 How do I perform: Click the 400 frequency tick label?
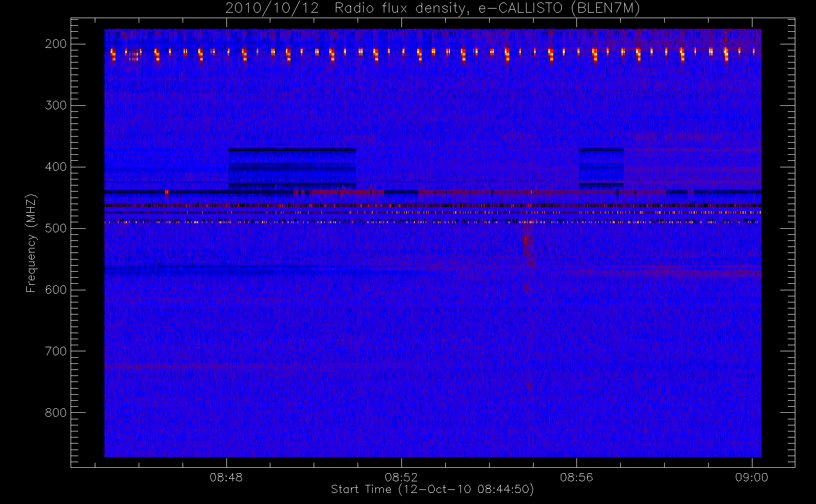(55, 167)
